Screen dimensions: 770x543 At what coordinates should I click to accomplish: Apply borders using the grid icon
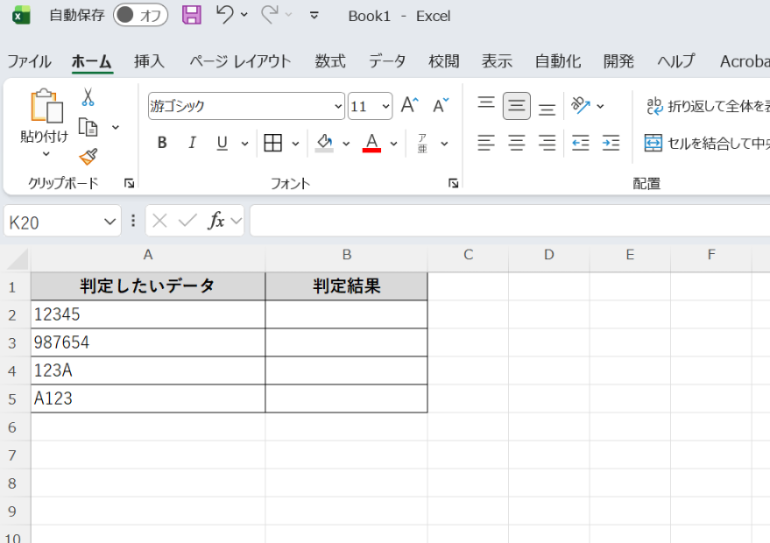[x=273, y=143]
